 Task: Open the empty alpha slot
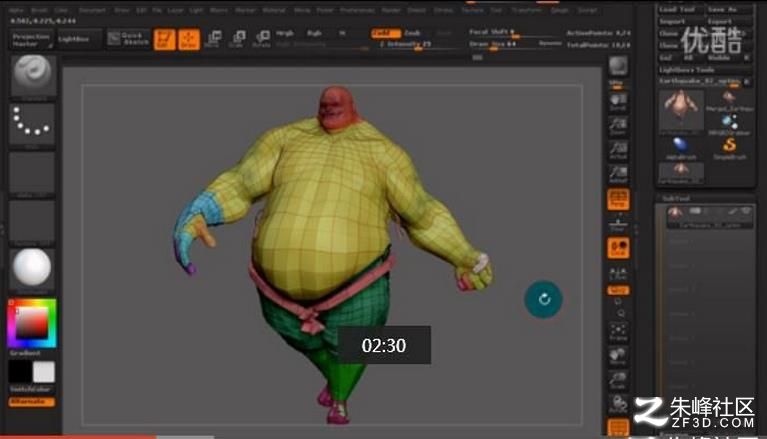(x=33, y=173)
